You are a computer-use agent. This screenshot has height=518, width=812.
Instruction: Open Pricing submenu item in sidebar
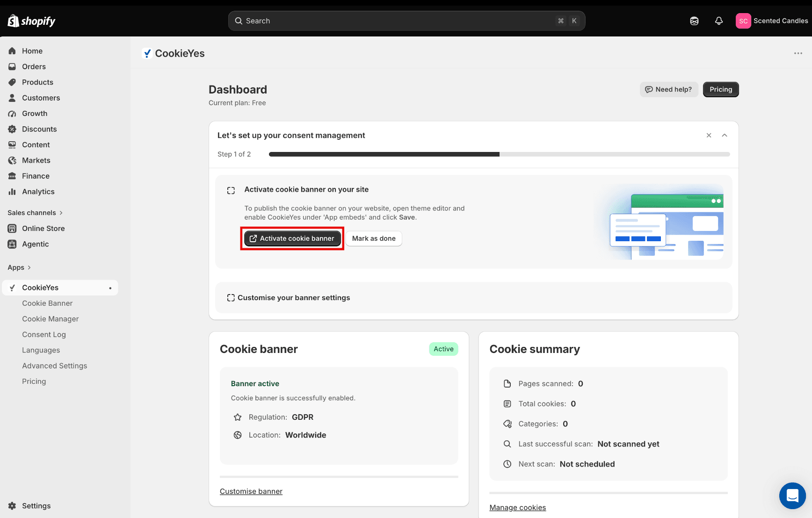point(34,381)
